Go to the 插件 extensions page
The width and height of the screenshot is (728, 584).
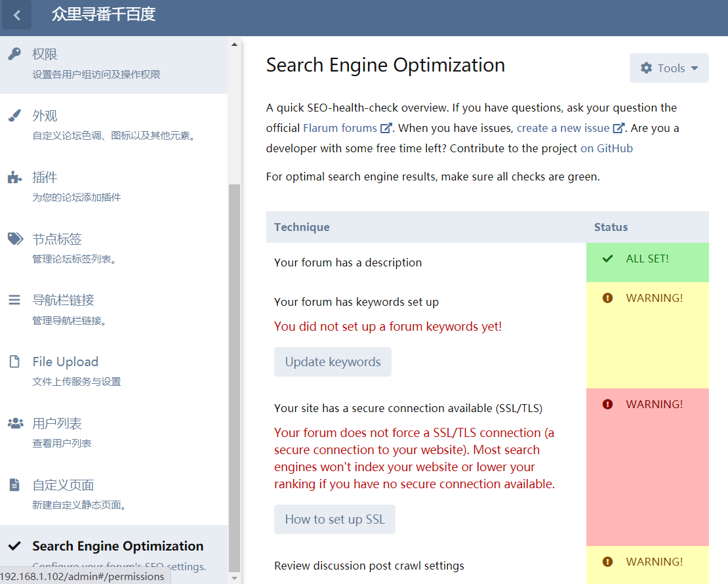click(45, 178)
